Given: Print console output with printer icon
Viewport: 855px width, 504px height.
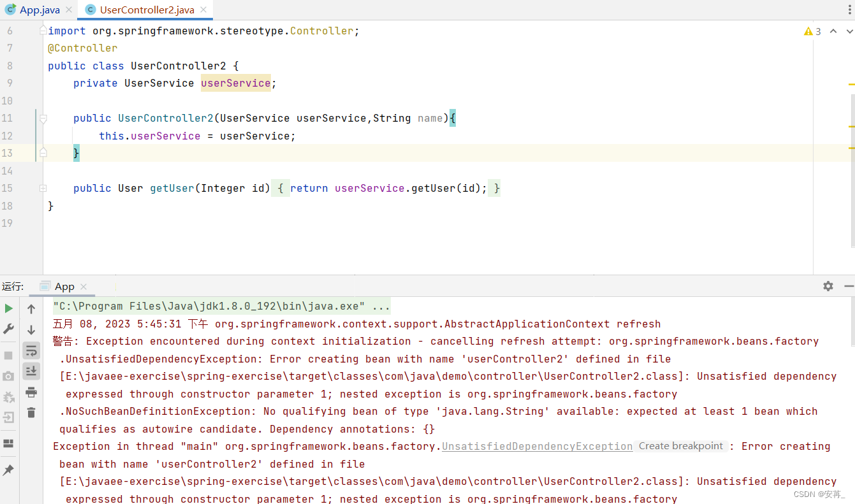Looking at the screenshot, I should pyautogui.click(x=31, y=392).
